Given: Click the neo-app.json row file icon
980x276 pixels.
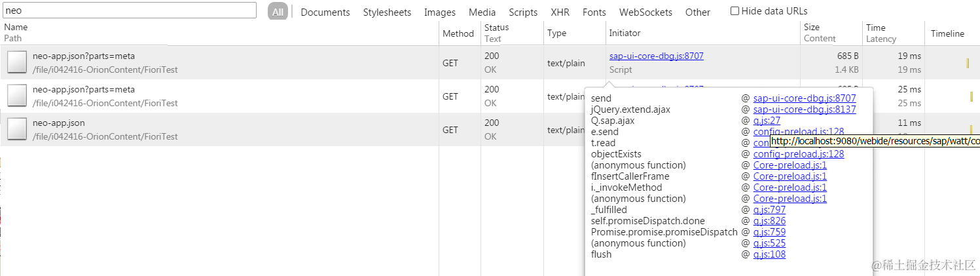Looking at the screenshot, I should point(17,130).
